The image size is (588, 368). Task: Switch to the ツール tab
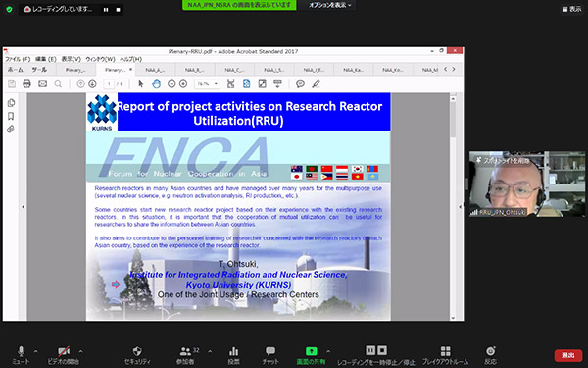39,70
